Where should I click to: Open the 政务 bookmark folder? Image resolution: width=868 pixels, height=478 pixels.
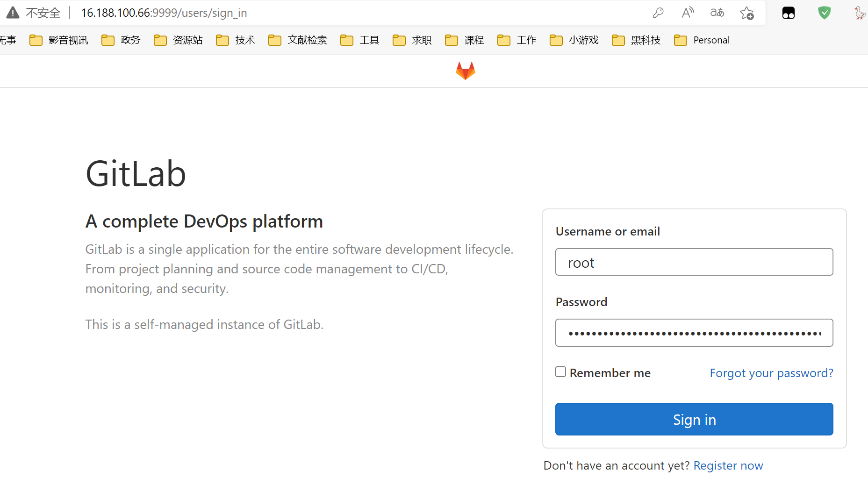pyautogui.click(x=121, y=40)
